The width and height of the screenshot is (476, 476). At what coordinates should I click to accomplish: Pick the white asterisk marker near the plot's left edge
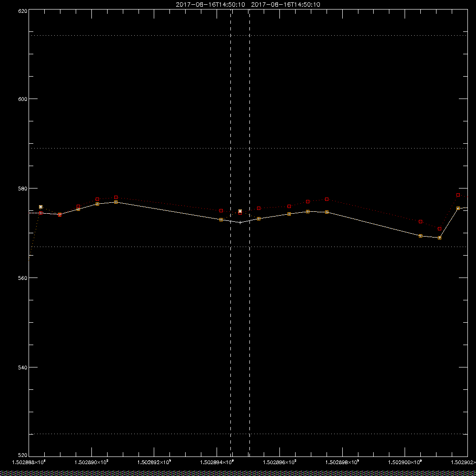click(x=40, y=207)
